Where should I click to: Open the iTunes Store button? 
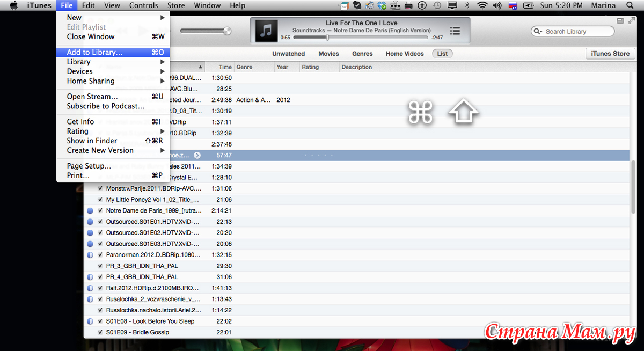(610, 54)
